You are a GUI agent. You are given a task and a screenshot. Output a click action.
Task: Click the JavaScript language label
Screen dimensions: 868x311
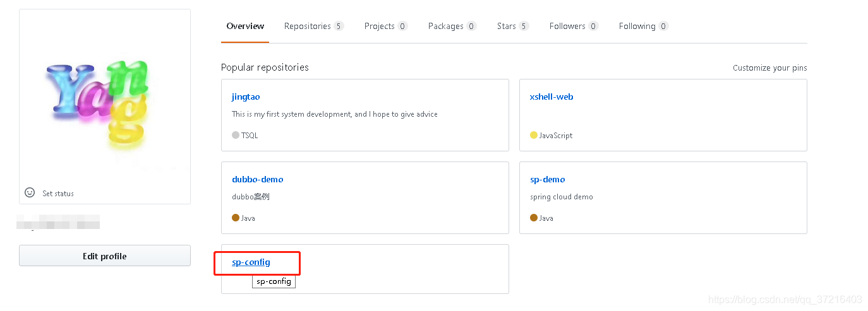tap(556, 136)
